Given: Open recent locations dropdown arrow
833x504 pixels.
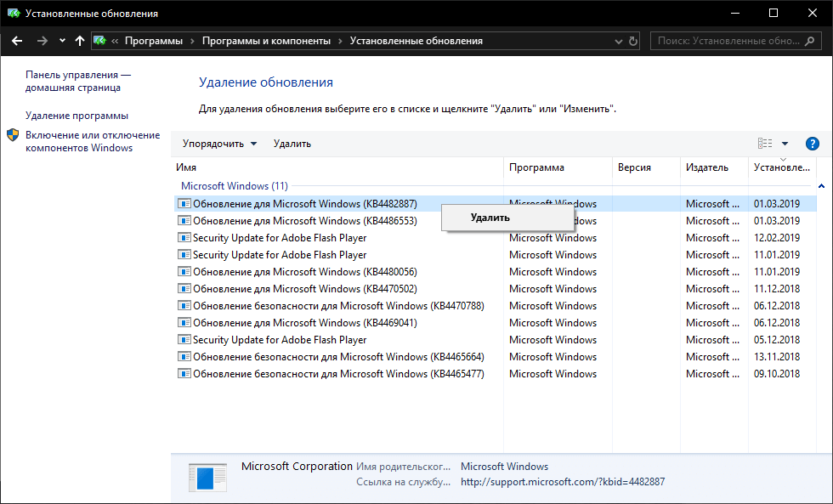Looking at the screenshot, I should point(62,41).
